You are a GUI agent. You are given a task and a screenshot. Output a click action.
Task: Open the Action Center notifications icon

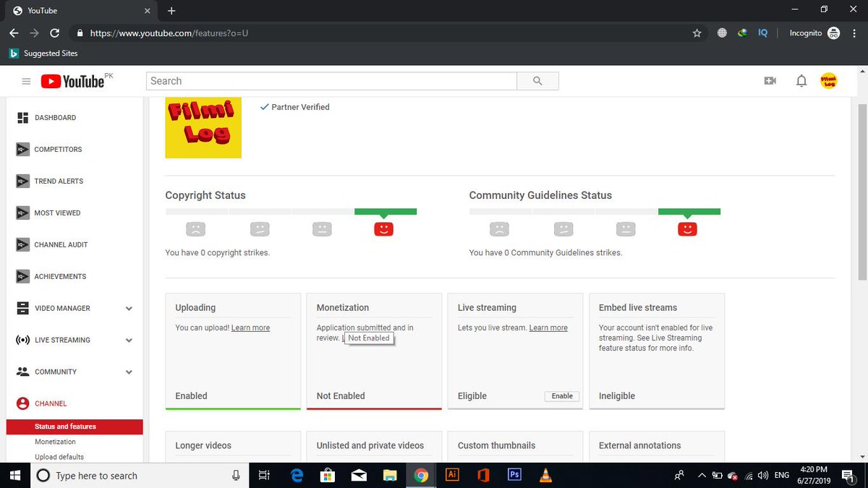pyautogui.click(x=847, y=475)
